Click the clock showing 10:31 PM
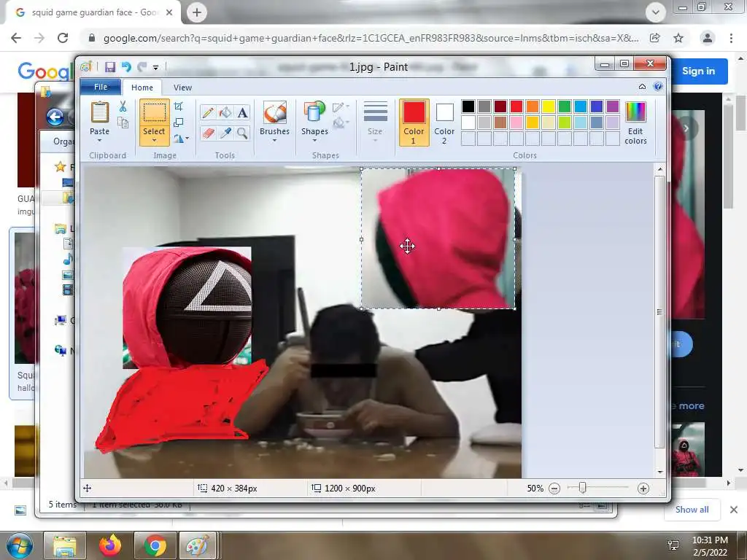Image resolution: width=747 pixels, height=560 pixels. 710,540
